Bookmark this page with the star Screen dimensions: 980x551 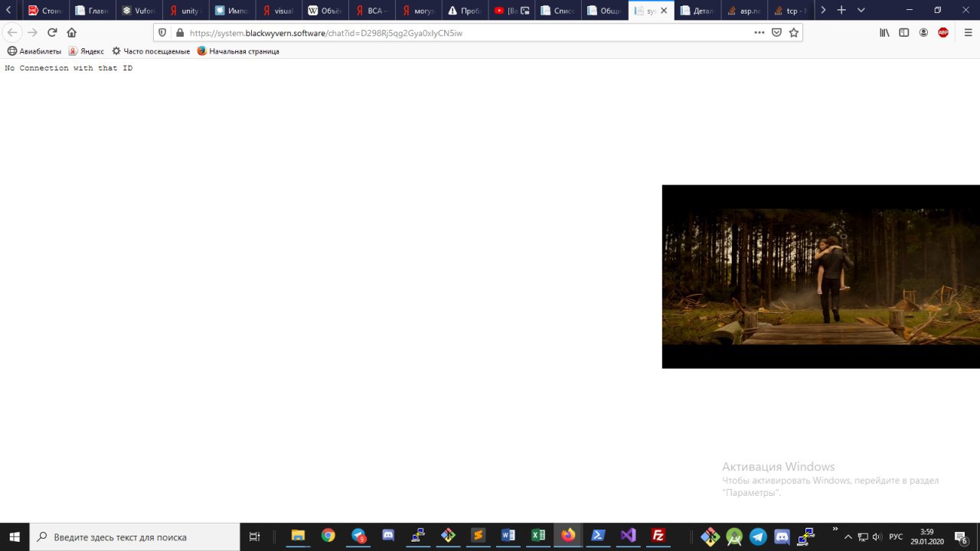(x=794, y=33)
